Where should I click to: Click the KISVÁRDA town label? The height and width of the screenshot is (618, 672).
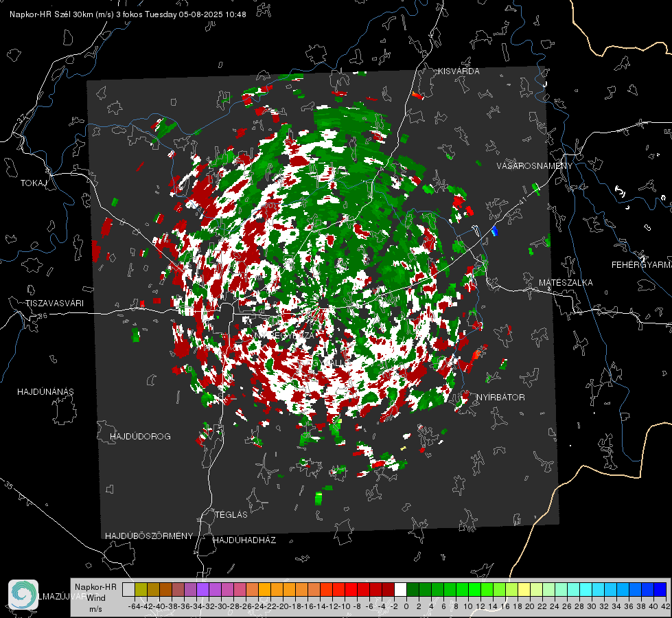pyautogui.click(x=459, y=71)
